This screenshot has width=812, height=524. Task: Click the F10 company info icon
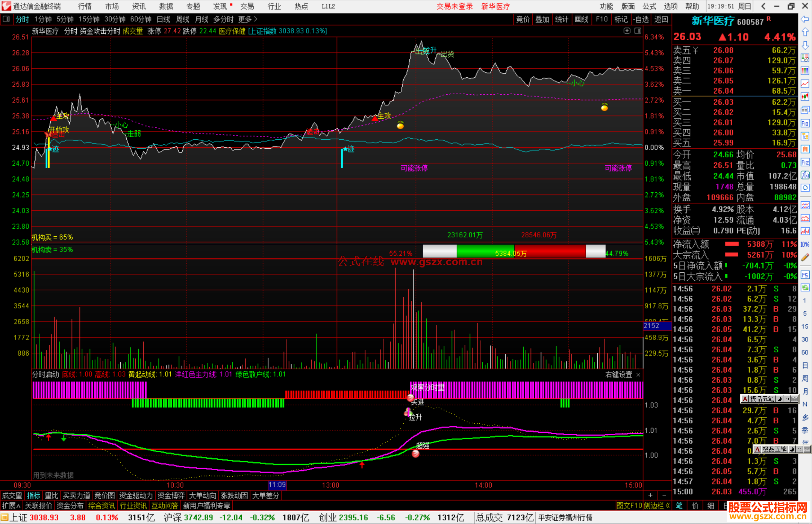(805, 123)
